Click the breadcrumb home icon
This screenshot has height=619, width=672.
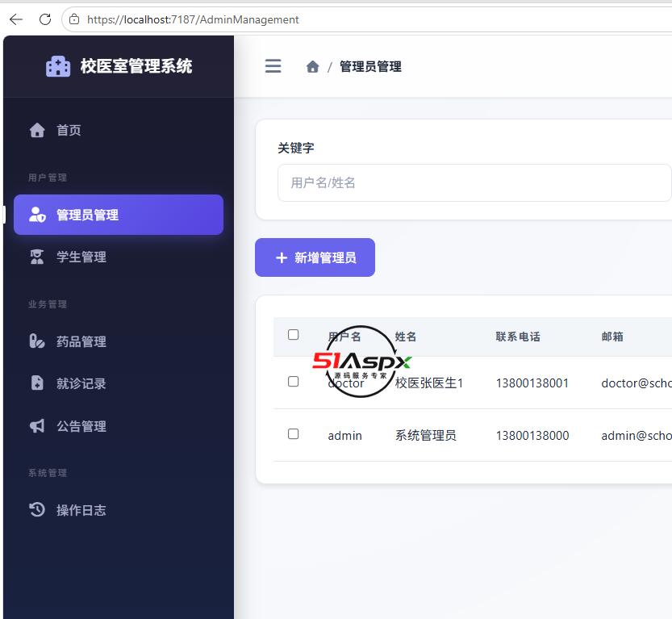312,66
